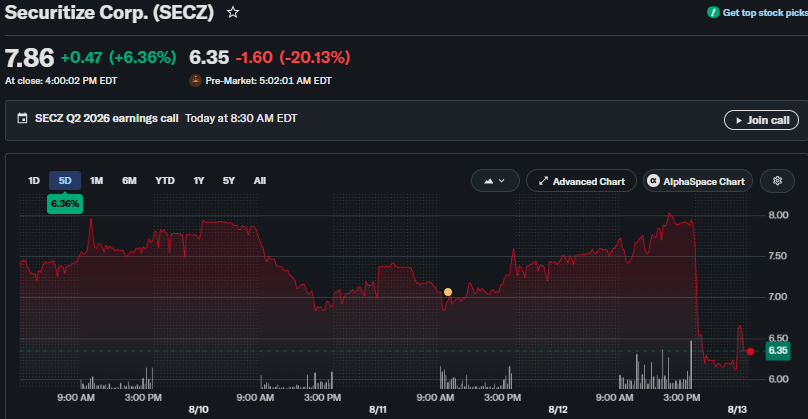
Task: Click the closing price 7.86
Action: [29, 57]
